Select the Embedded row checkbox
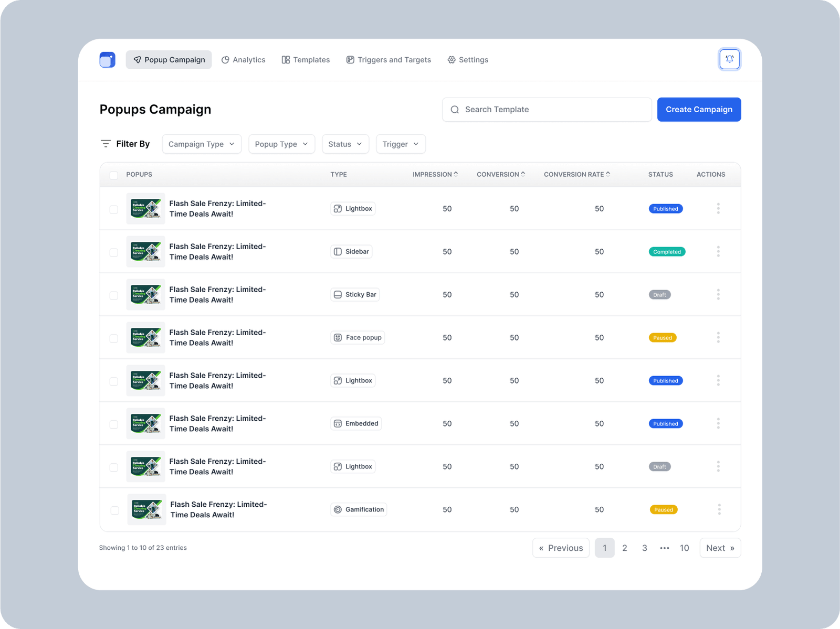840x629 pixels. [x=114, y=424]
